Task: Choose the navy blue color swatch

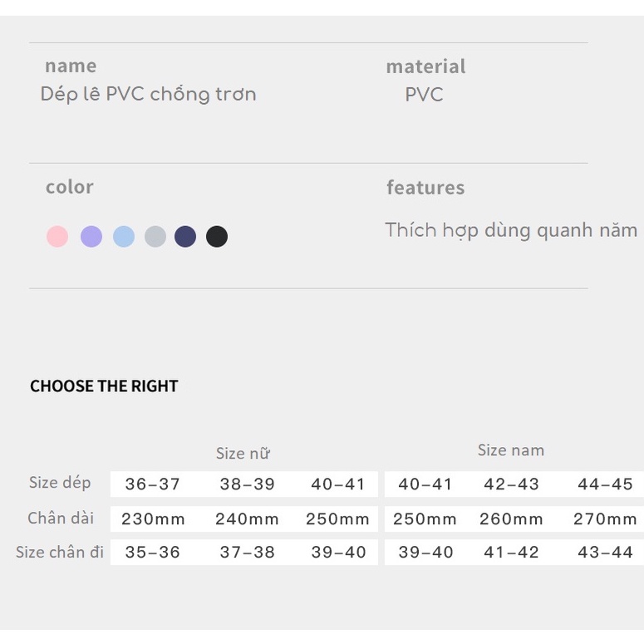Action: coord(185,237)
